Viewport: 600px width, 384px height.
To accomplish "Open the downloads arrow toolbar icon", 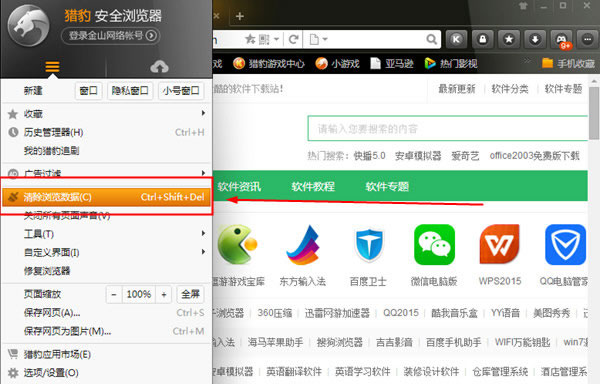I will point(535,39).
